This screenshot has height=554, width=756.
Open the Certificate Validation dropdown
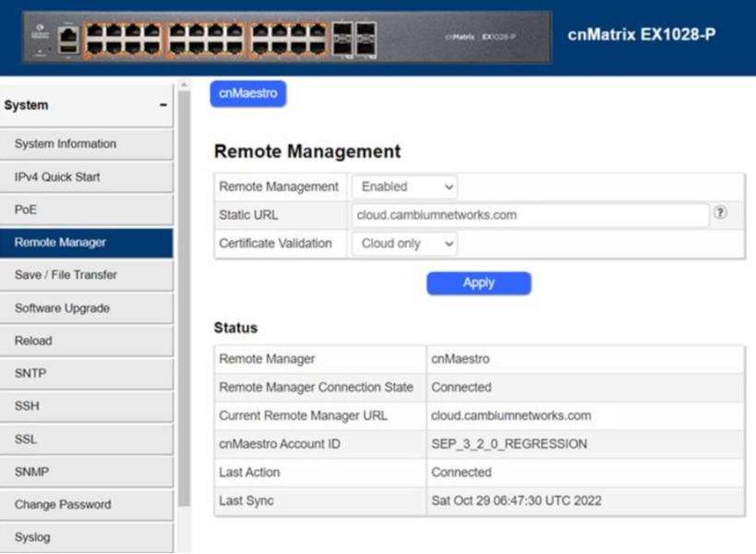[x=404, y=244]
